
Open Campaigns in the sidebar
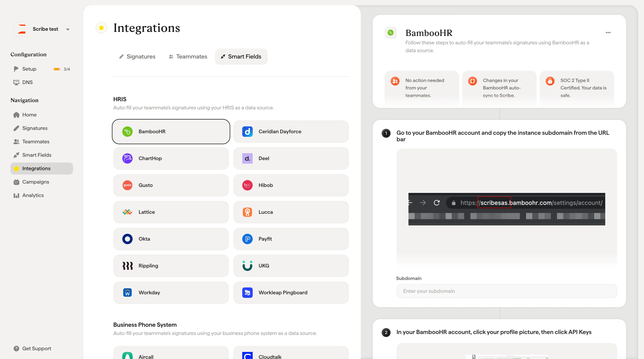click(36, 182)
